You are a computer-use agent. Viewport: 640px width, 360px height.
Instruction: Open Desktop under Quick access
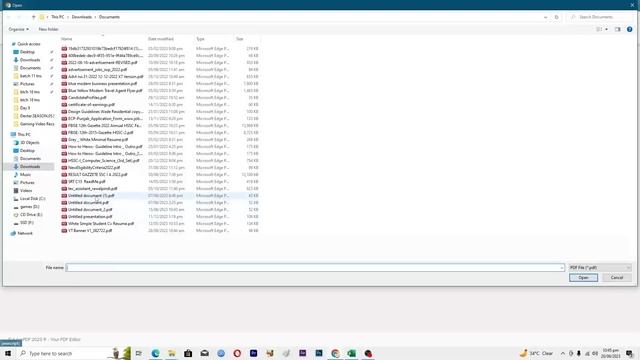27,52
